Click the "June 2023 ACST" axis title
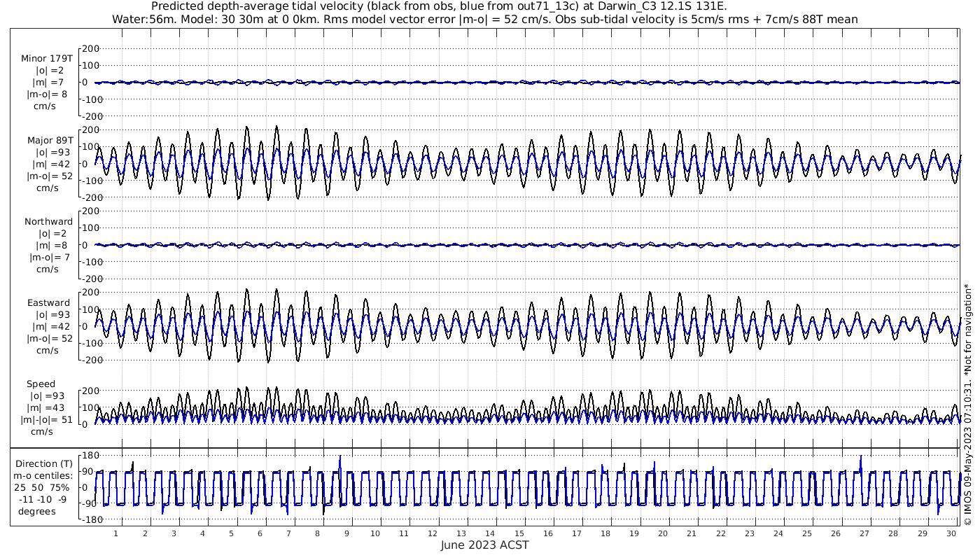This screenshot has height=560, width=980. click(x=484, y=545)
